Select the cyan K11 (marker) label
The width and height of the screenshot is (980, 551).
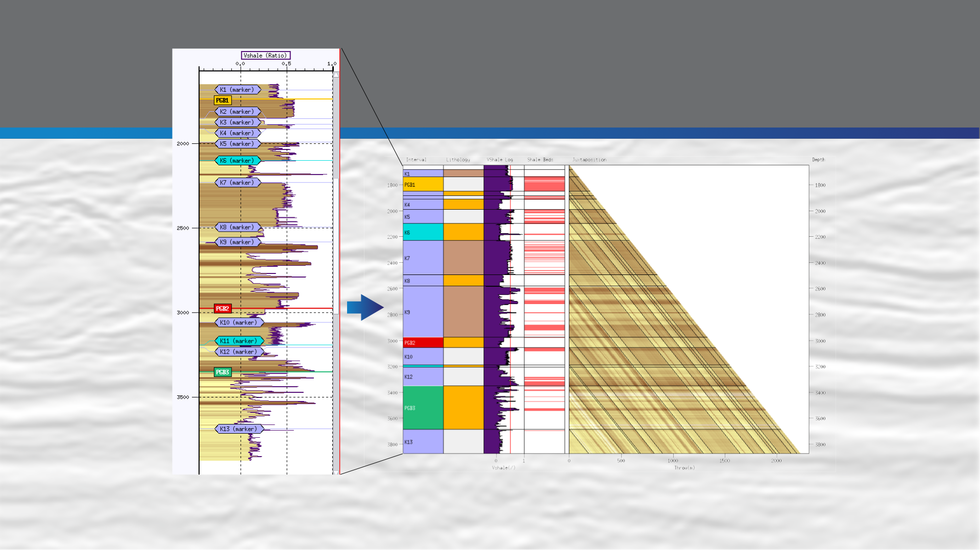239,341
